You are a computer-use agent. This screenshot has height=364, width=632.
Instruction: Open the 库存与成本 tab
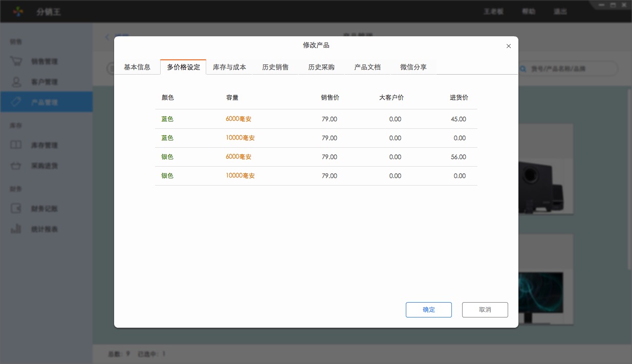click(x=229, y=67)
